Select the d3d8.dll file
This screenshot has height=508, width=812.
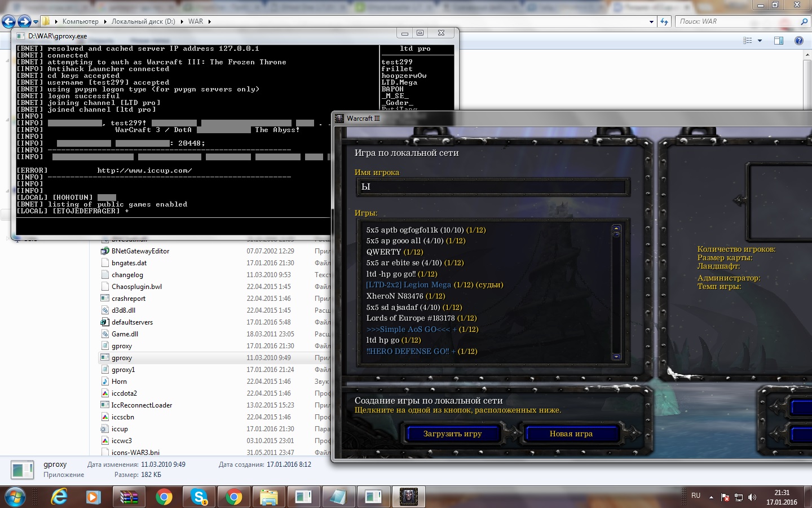coord(123,310)
